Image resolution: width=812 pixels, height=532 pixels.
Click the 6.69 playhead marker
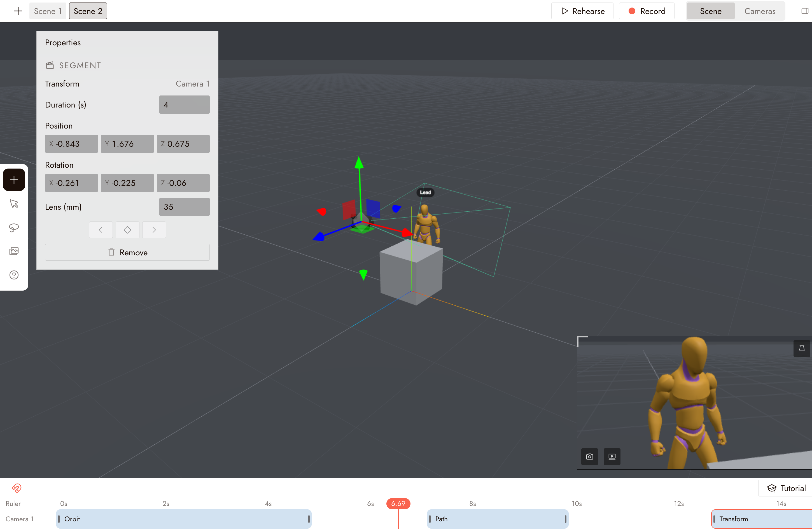[x=398, y=504]
